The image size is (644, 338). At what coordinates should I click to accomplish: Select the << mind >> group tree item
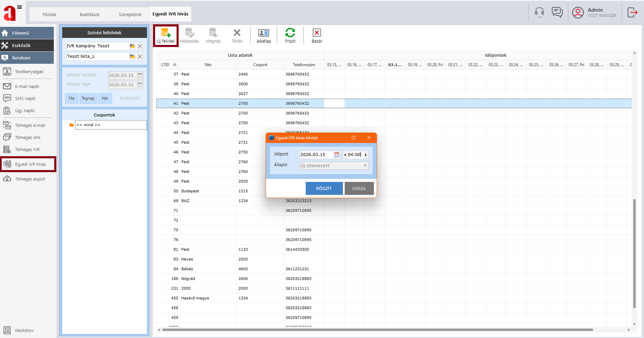pyautogui.click(x=88, y=125)
